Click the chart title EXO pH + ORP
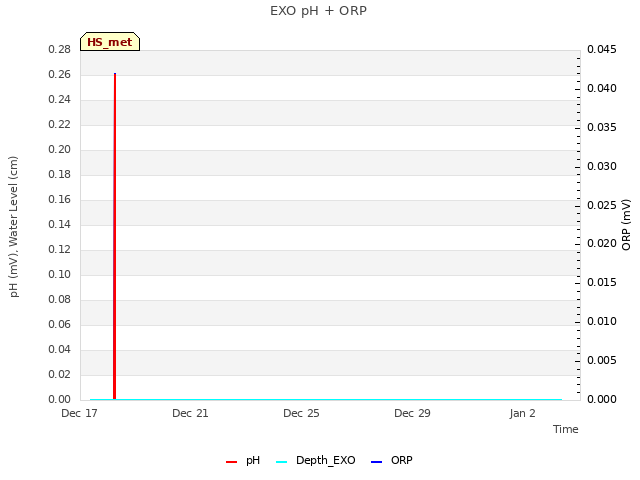Viewport: 640px width, 480px height. tap(318, 11)
